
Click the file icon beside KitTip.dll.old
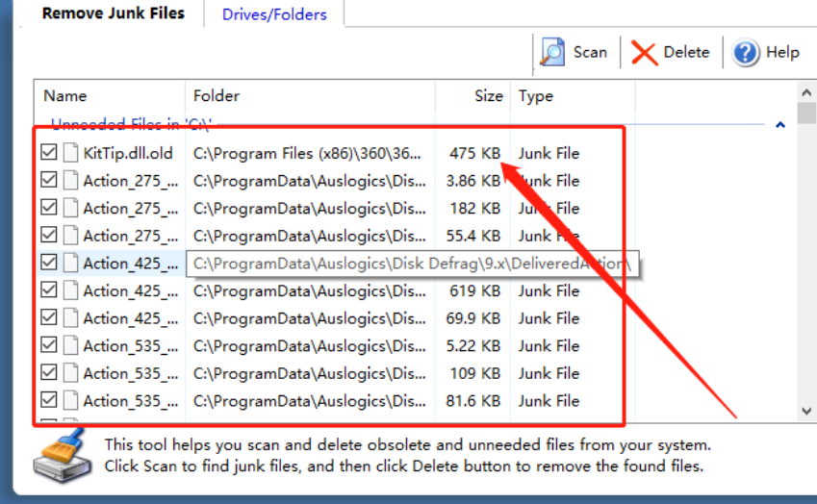(x=71, y=153)
